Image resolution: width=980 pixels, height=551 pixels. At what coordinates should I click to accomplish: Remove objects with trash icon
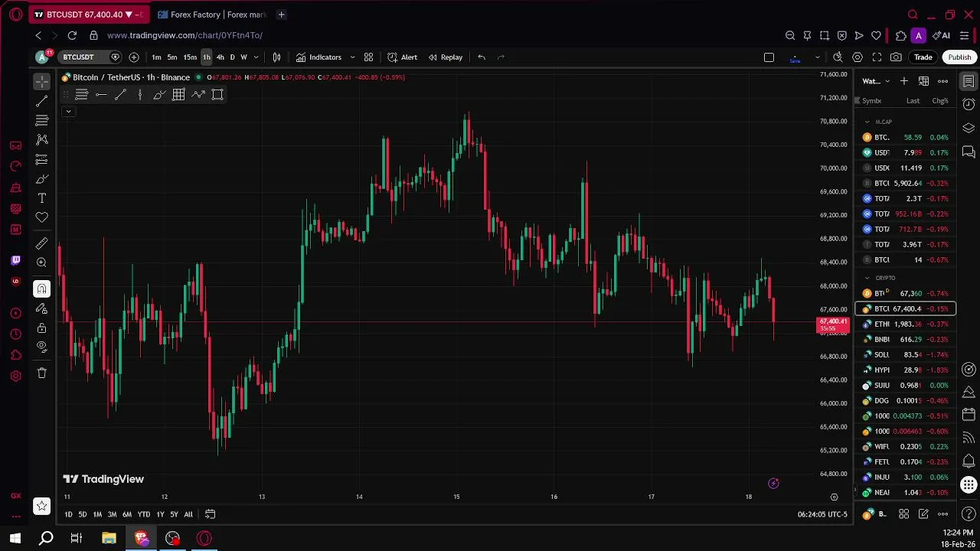pyautogui.click(x=42, y=373)
